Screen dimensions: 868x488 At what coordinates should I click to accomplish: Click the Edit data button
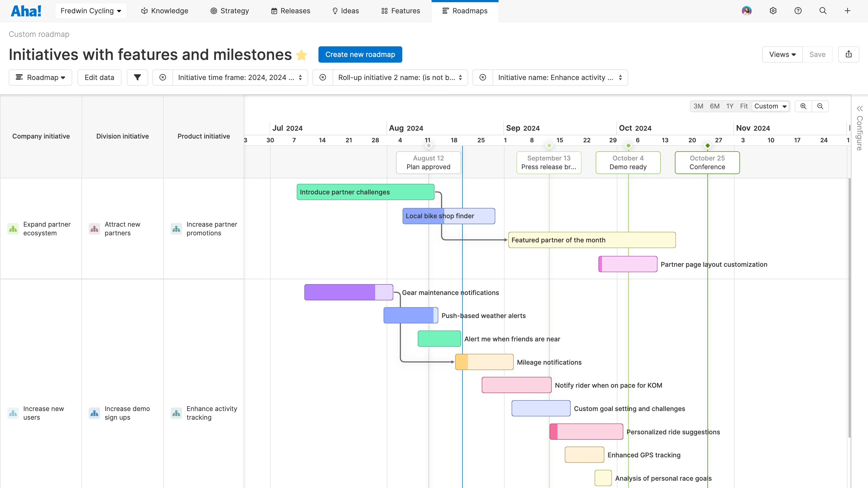(x=99, y=78)
